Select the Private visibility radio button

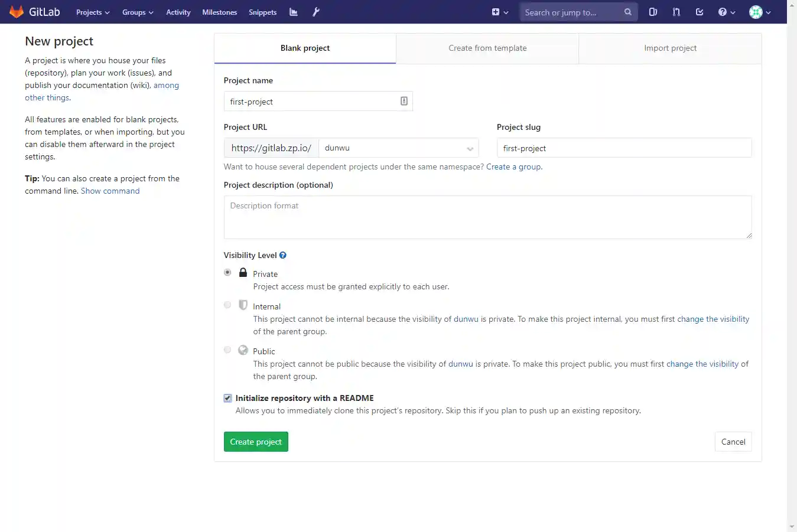tap(227, 273)
